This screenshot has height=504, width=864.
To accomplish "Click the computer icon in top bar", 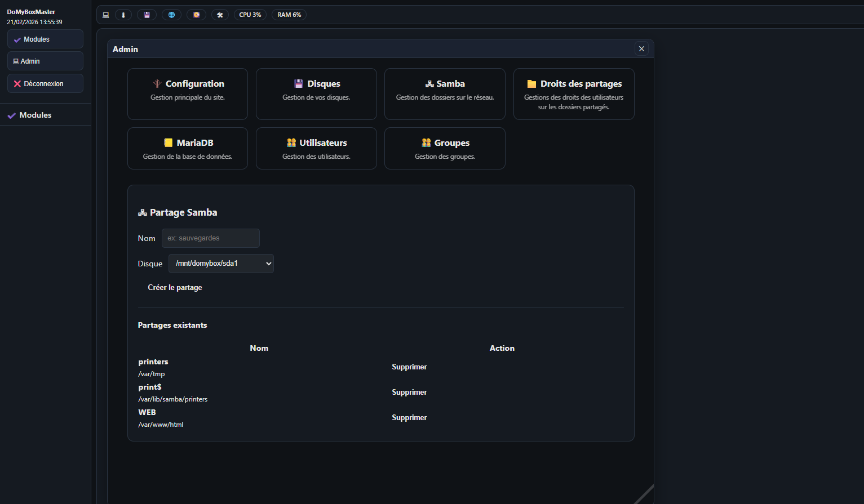I will [x=105, y=15].
